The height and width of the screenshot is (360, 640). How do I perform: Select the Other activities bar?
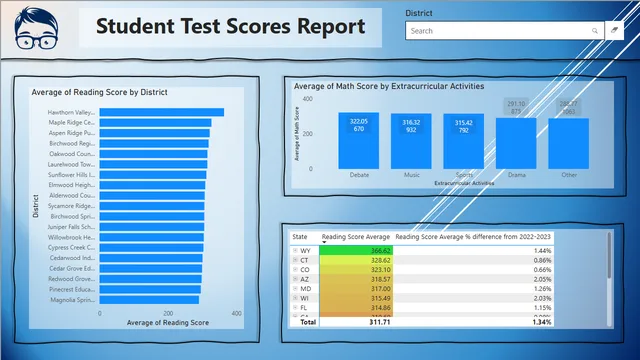[x=569, y=144]
